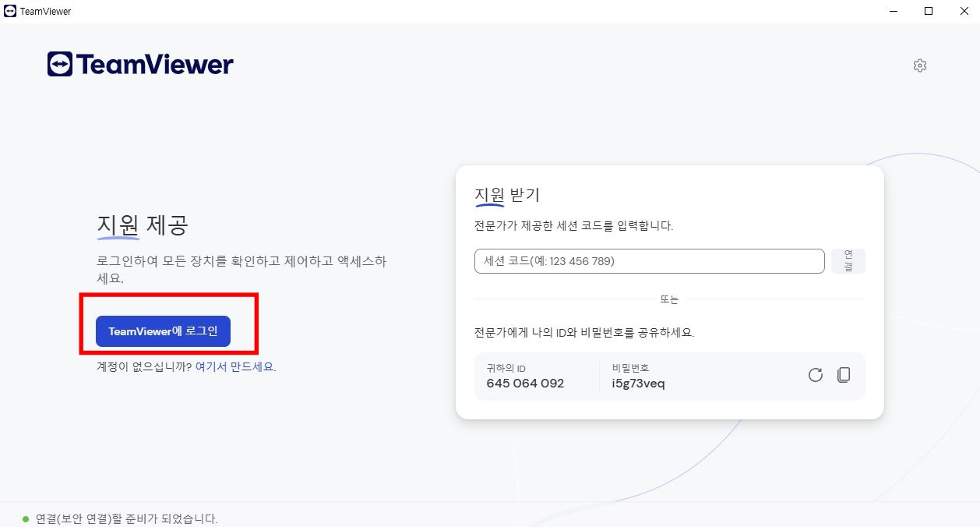Click the TeamViewer에 로그인 button
This screenshot has height=527, width=980.
(x=162, y=331)
